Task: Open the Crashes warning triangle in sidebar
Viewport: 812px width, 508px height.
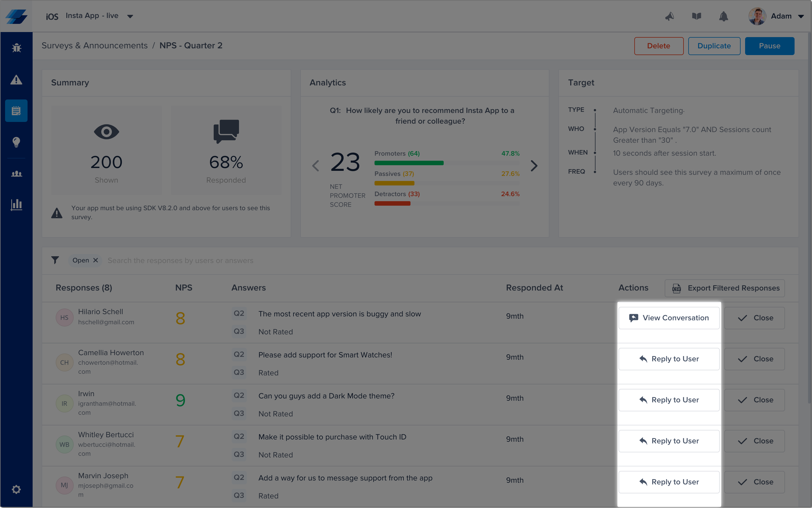Action: coord(16,80)
